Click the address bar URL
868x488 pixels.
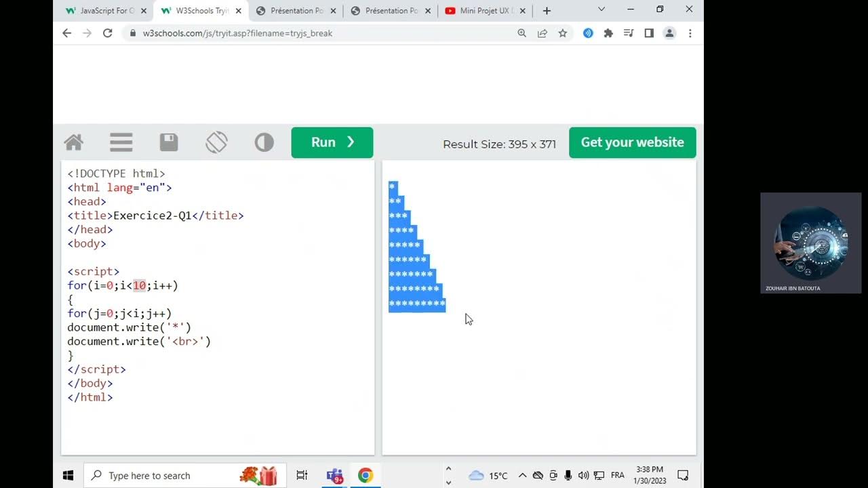(237, 33)
